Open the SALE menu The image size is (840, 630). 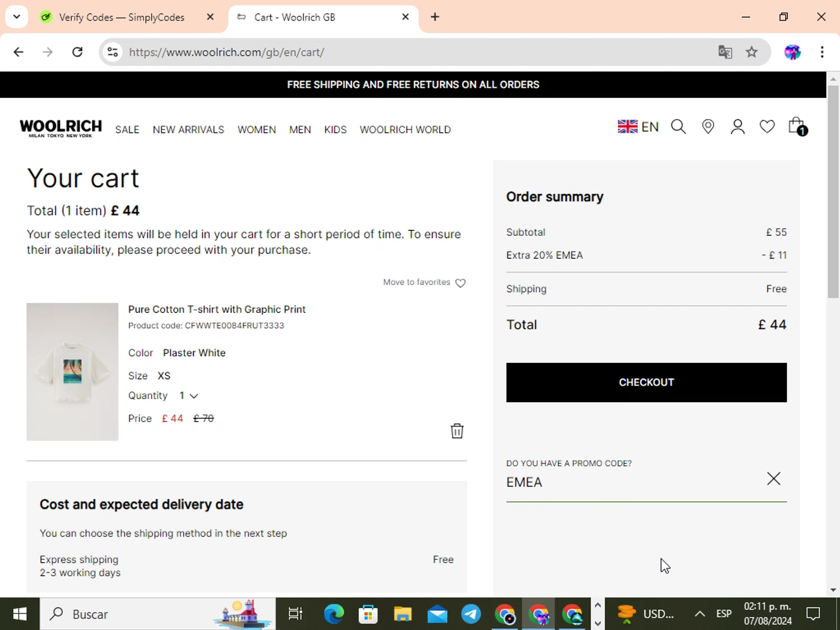(127, 129)
